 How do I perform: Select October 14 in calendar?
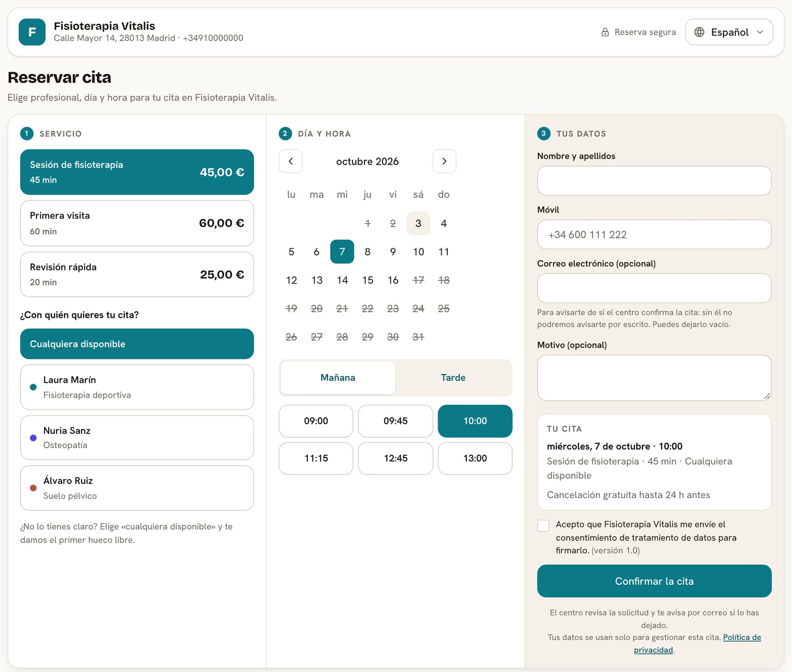pyautogui.click(x=342, y=280)
